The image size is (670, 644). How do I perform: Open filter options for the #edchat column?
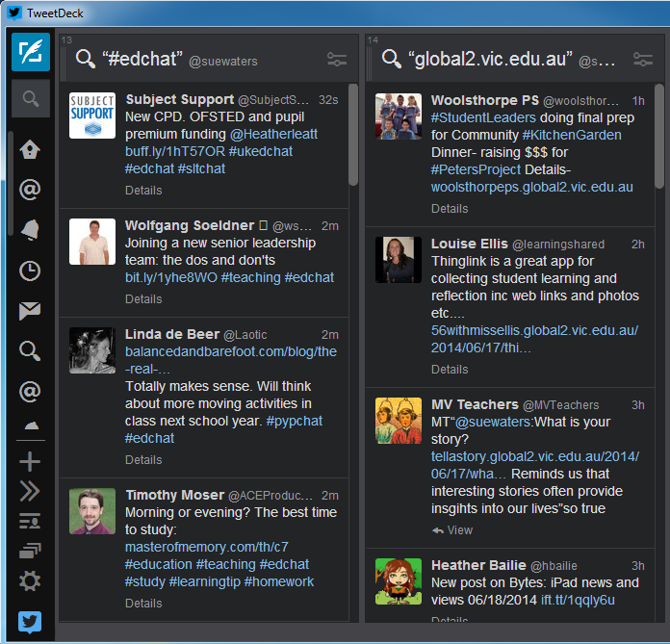coord(337,59)
